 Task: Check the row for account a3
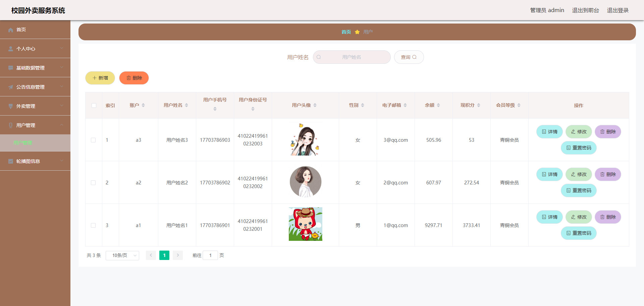[x=93, y=140]
